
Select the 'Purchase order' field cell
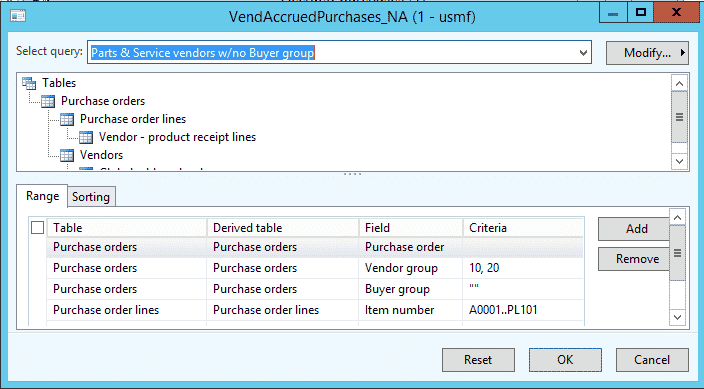pyautogui.click(x=411, y=247)
